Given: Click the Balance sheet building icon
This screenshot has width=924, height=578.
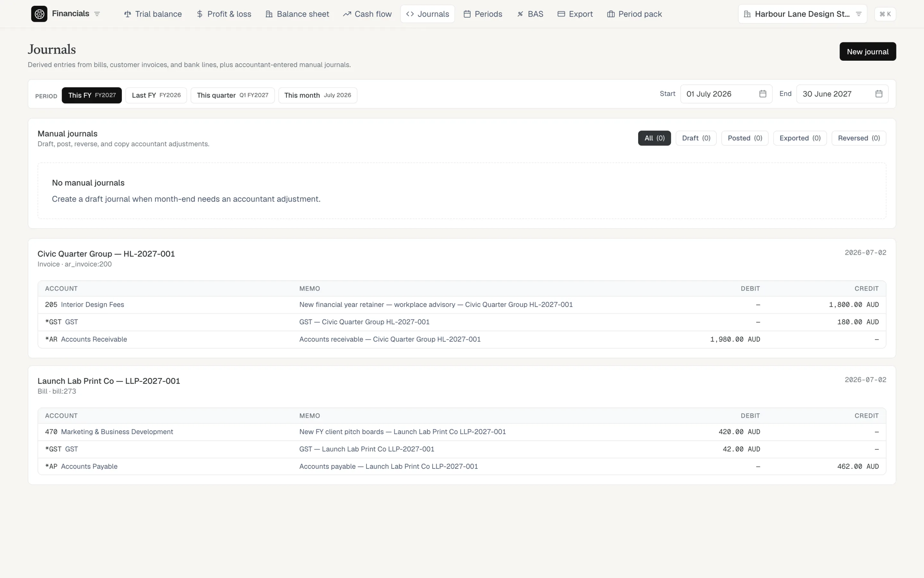Looking at the screenshot, I should pos(269,14).
